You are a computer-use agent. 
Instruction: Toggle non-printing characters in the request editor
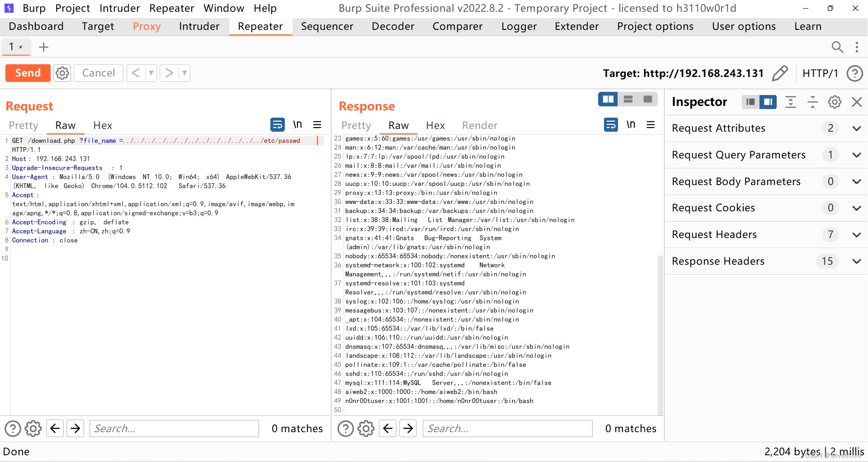tap(297, 124)
